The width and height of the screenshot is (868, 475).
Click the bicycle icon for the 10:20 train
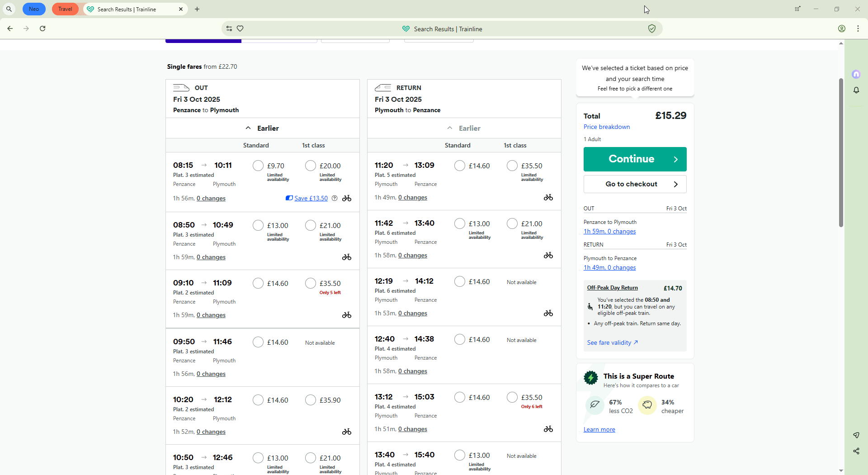pos(347,432)
